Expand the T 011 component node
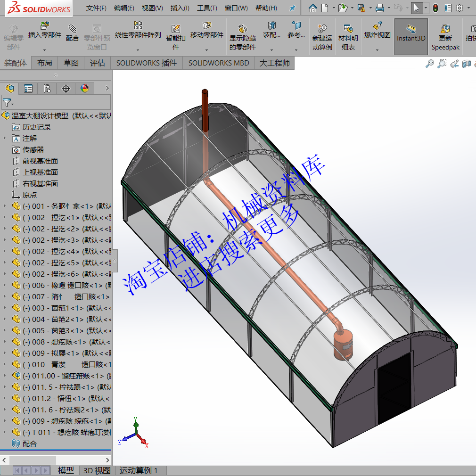The width and height of the screenshot is (476, 476). tap(5, 432)
